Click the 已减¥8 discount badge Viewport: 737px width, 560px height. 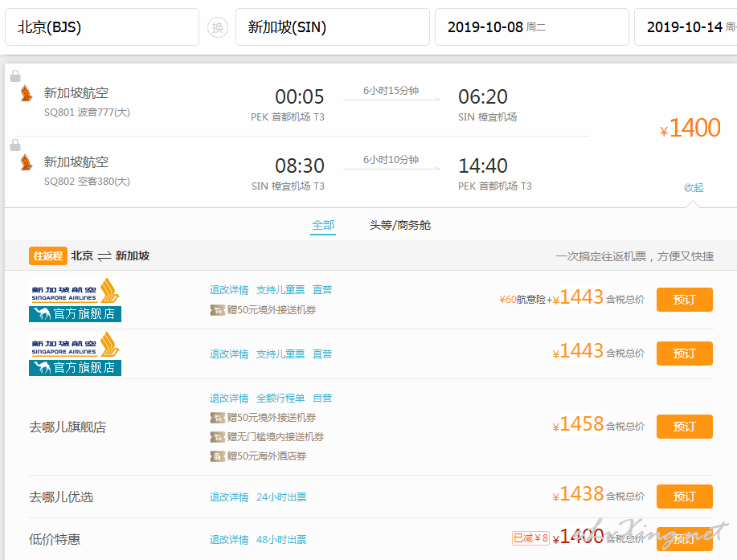(530, 538)
